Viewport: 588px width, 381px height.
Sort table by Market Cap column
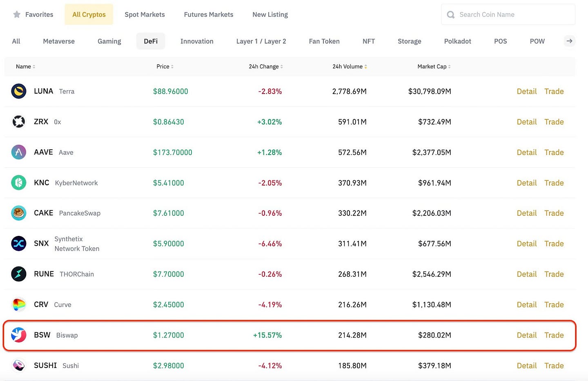point(434,67)
